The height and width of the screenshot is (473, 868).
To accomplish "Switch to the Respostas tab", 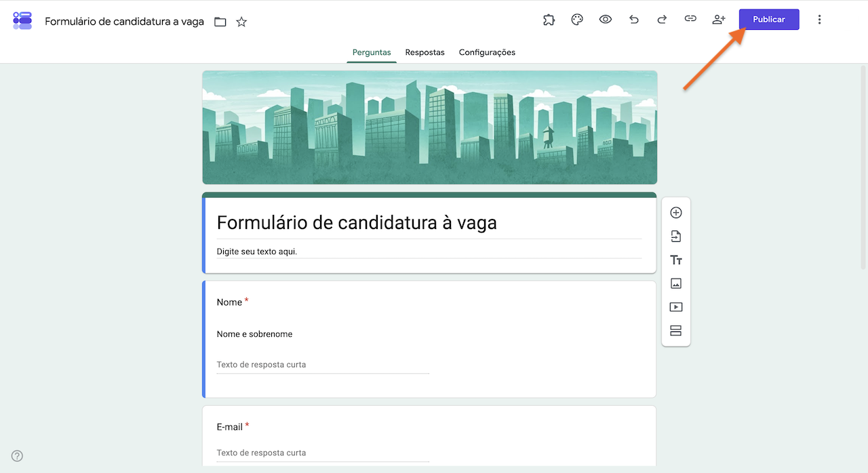I will pos(425,52).
